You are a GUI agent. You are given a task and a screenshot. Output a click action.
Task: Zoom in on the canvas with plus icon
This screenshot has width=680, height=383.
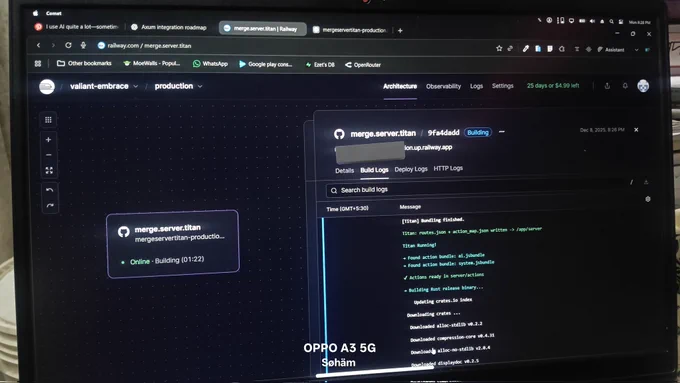point(49,140)
